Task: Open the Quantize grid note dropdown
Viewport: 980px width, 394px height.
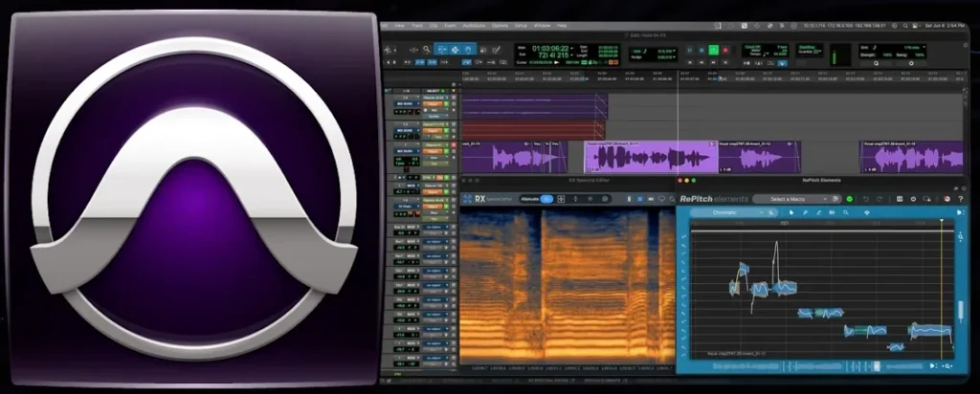Action: point(924,47)
